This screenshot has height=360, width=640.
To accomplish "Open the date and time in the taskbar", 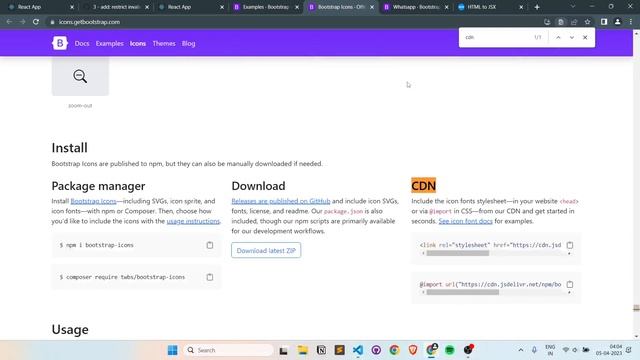I will [609, 350].
